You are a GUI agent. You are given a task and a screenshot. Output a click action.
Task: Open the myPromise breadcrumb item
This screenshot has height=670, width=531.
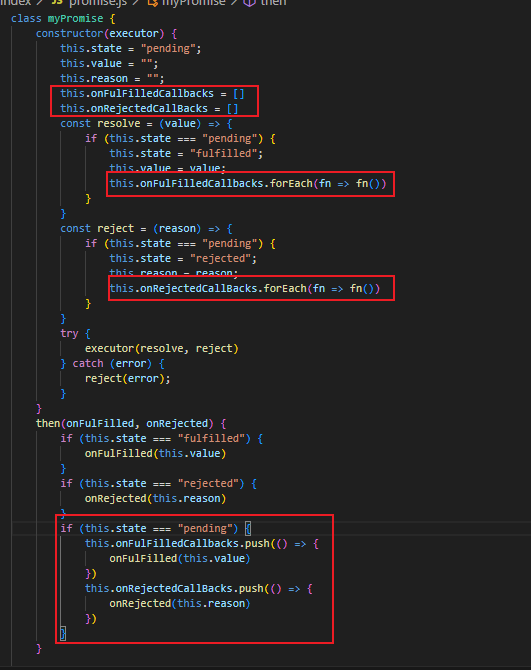[x=194, y=3]
